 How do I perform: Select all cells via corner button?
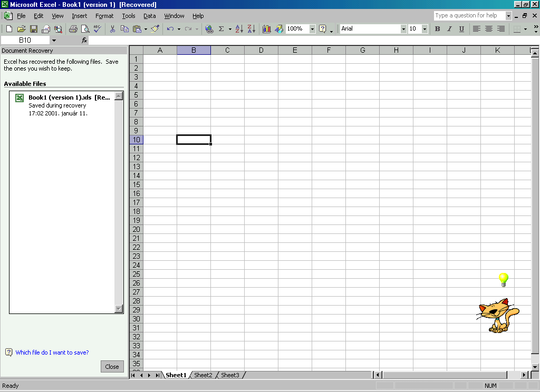[137, 50]
